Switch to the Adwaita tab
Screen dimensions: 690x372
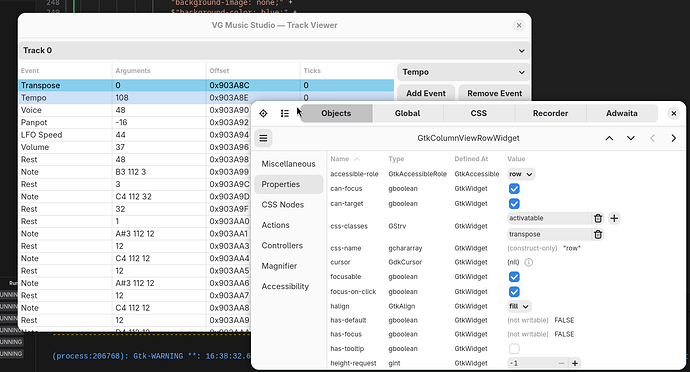point(622,114)
